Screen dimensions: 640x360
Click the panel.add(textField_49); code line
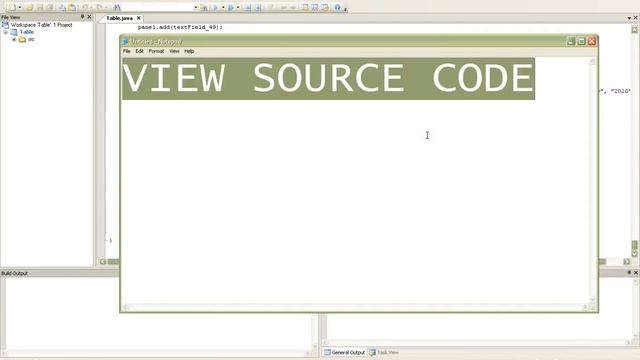pyautogui.click(x=180, y=27)
